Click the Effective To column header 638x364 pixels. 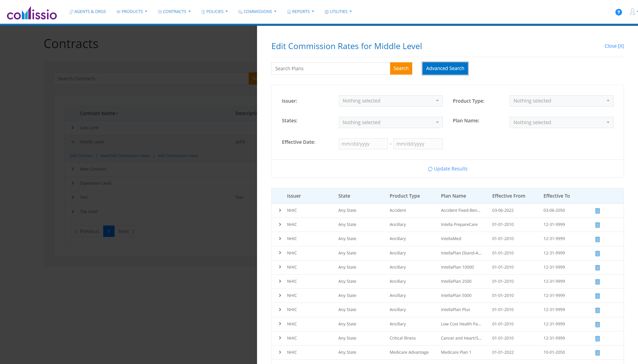[557, 196]
